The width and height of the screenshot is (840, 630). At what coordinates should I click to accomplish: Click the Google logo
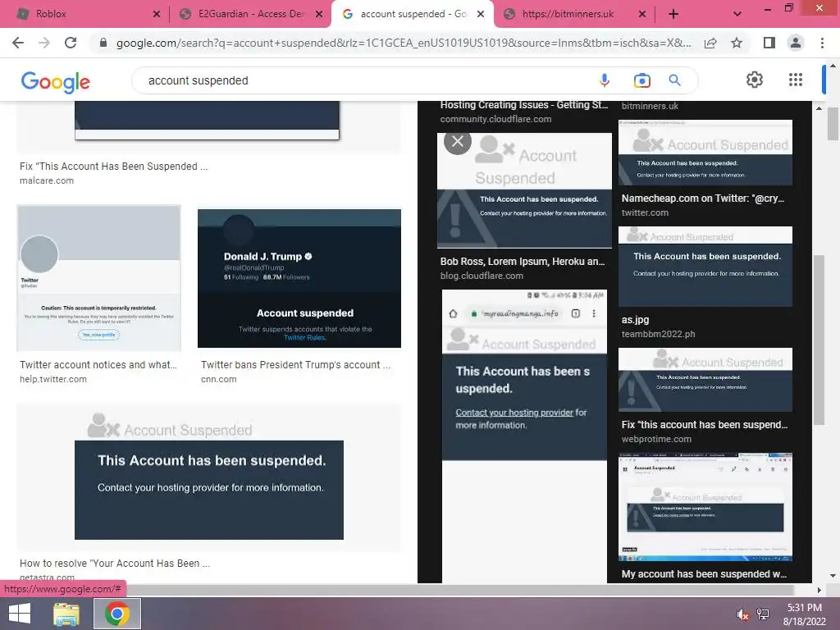[x=55, y=81]
